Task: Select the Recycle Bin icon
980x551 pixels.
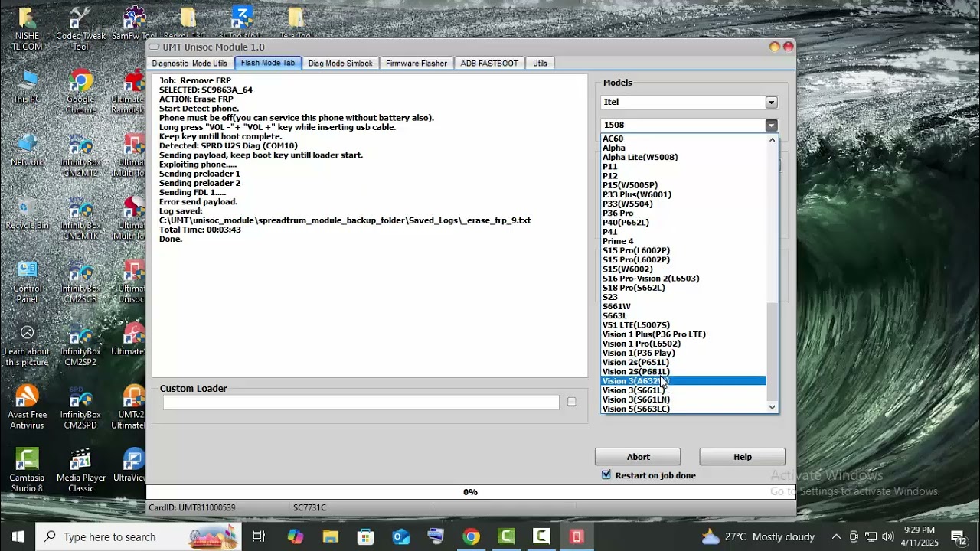Action: pyautogui.click(x=27, y=214)
